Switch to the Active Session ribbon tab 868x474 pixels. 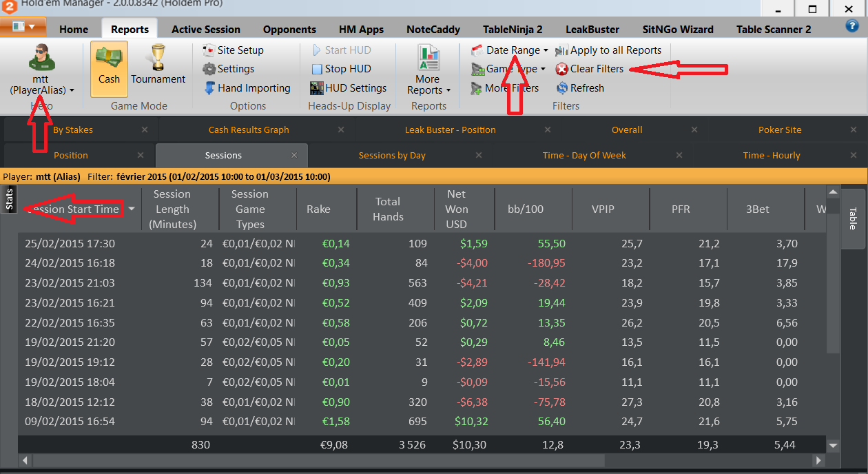pos(206,30)
